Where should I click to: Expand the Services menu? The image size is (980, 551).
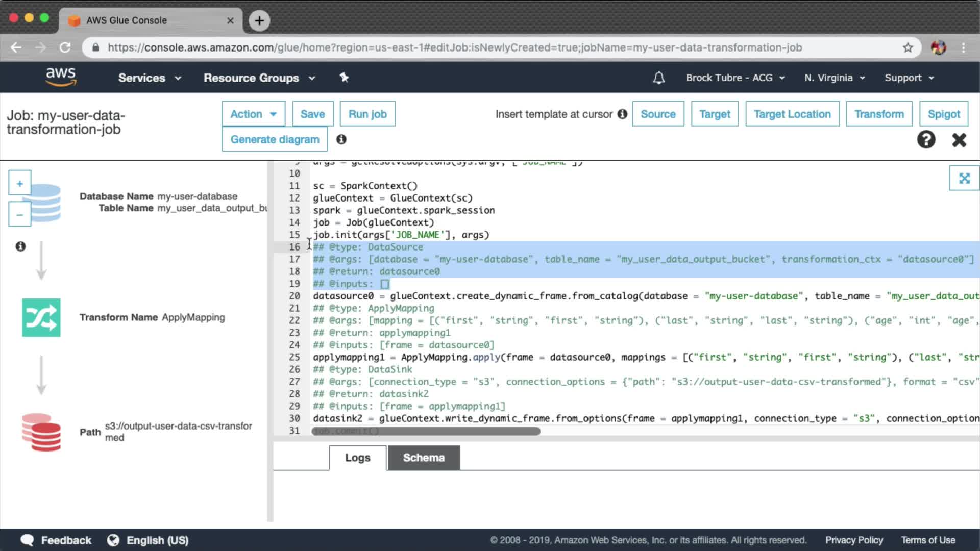pos(150,78)
